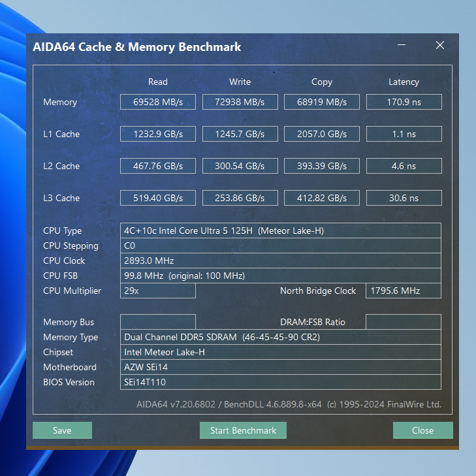Click CPU Clock field 2893.0 MHz
This screenshot has height=476, width=476.
281,261
